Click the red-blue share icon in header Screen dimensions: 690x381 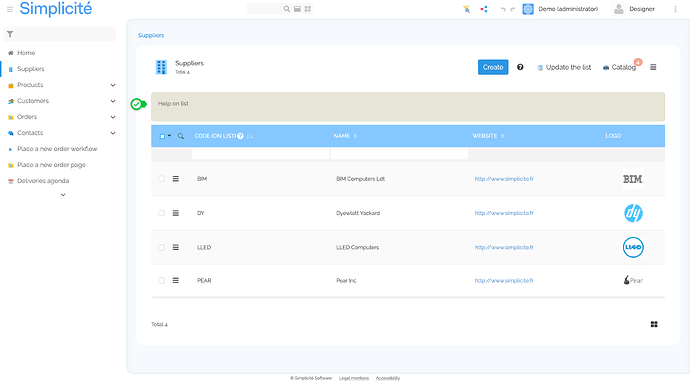pyautogui.click(x=484, y=9)
